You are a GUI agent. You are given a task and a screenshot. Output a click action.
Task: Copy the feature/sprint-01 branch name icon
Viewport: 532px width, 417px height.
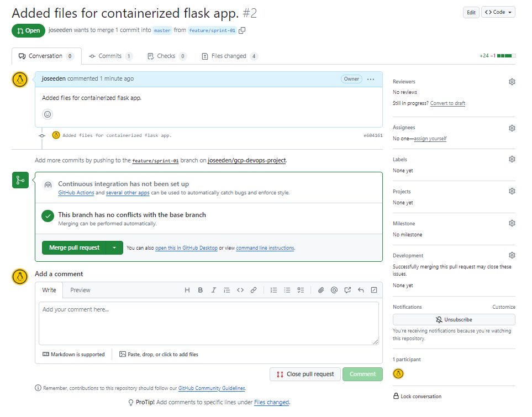(242, 30)
